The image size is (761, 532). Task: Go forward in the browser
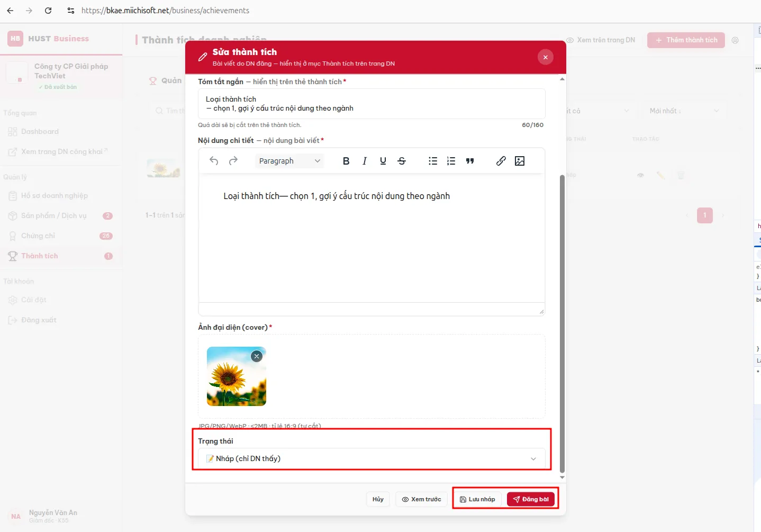tap(29, 11)
